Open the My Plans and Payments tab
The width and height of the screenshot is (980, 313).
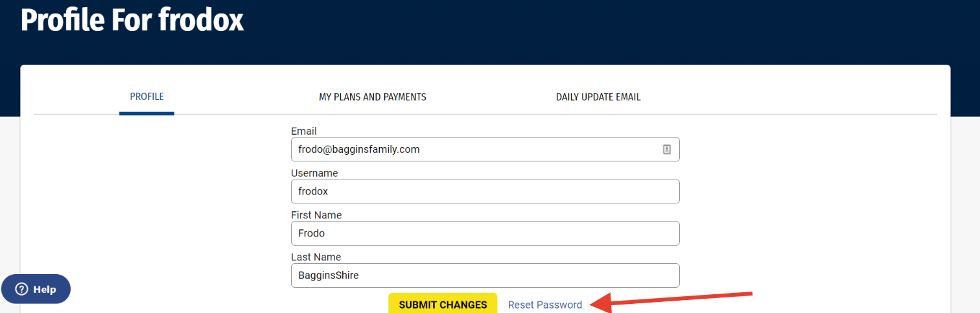tap(373, 97)
